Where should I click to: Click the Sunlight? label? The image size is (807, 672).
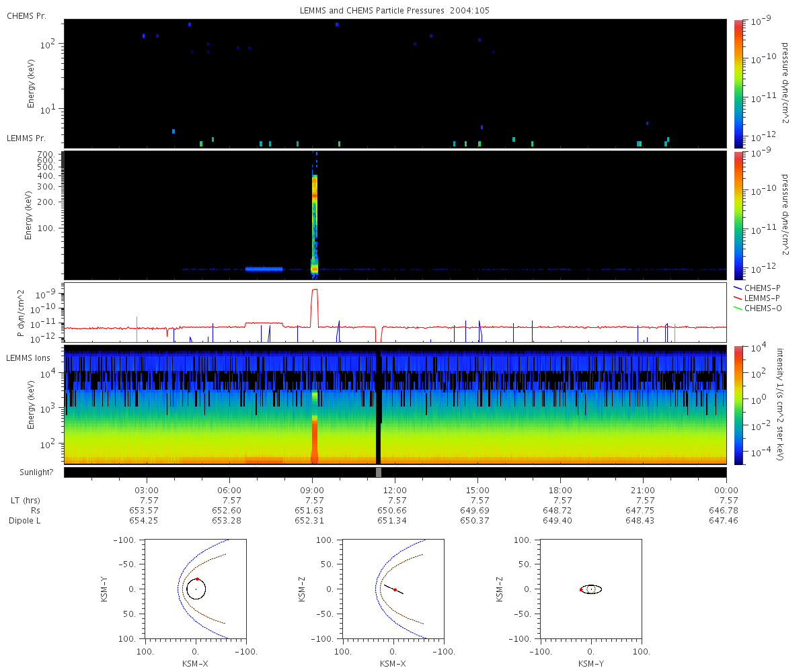pos(28,472)
